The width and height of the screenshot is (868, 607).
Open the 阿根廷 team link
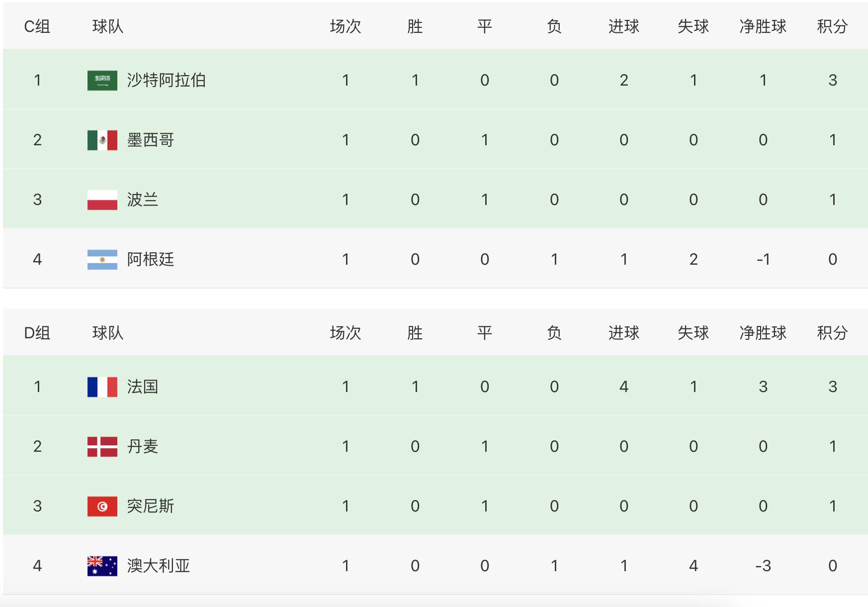click(150, 259)
